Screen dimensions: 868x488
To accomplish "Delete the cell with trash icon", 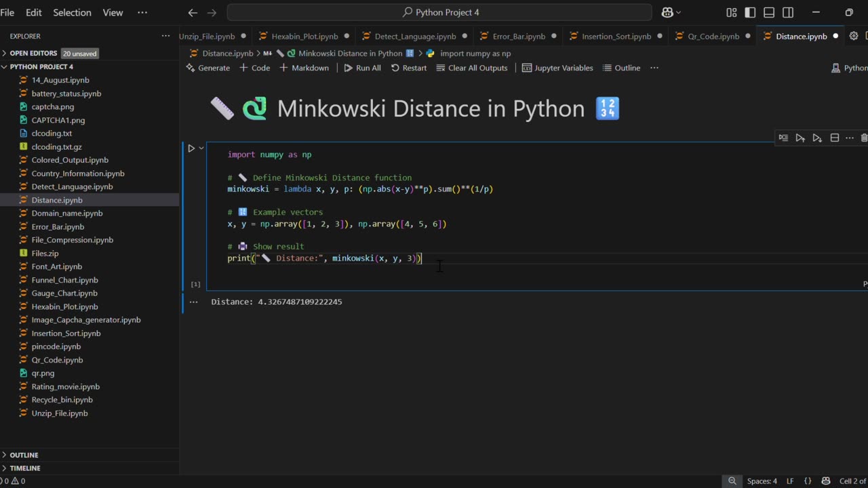I will pos(864,138).
